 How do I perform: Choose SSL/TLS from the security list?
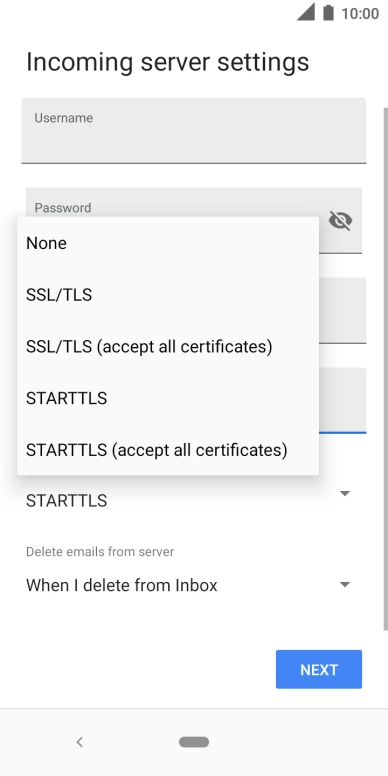[x=168, y=295]
